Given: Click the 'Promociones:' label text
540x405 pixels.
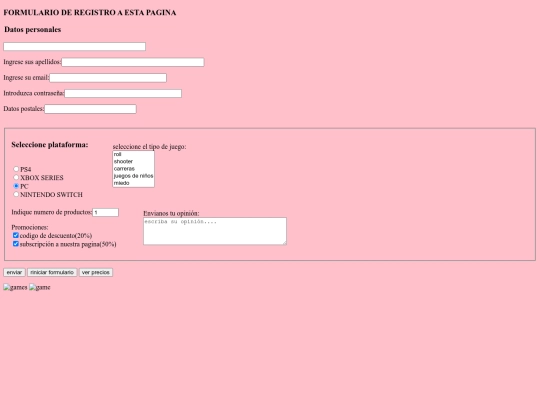Looking at the screenshot, I should tap(30, 227).
